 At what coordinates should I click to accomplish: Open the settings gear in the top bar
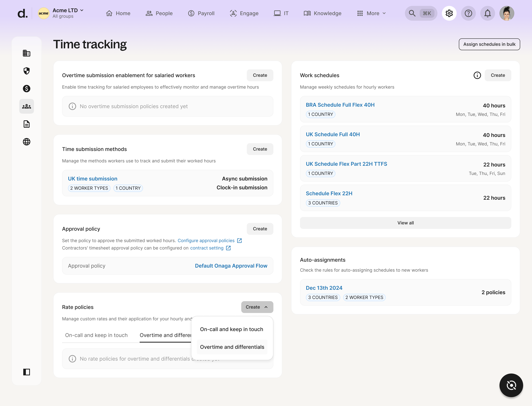point(449,13)
